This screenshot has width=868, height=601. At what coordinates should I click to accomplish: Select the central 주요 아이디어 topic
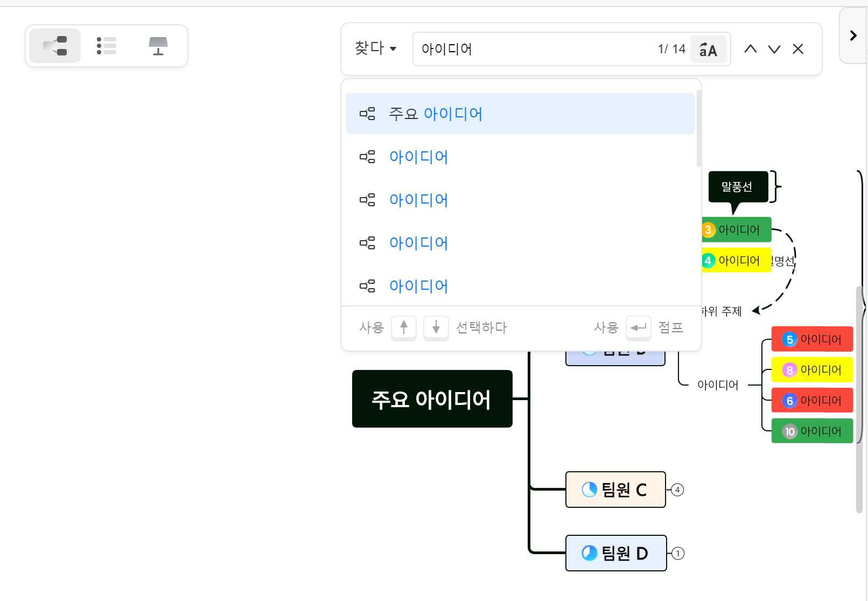tap(432, 399)
